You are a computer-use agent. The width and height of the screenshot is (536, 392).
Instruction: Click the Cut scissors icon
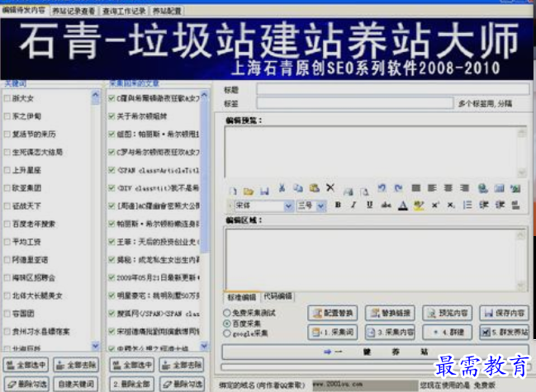tap(282, 188)
